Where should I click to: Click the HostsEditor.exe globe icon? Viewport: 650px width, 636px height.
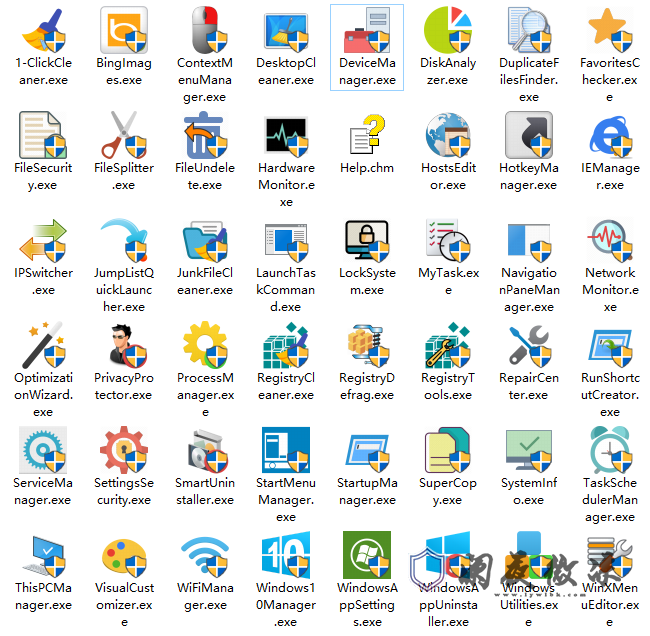click(448, 135)
